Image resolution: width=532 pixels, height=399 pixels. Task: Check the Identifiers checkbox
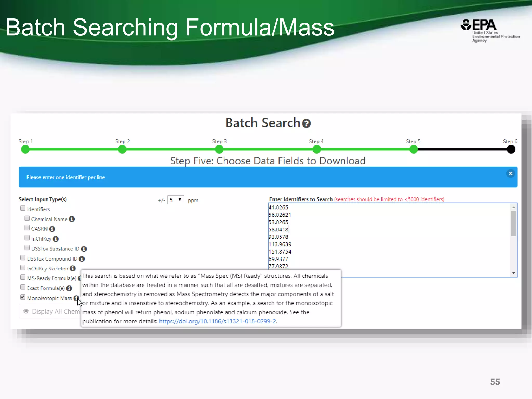click(x=23, y=208)
